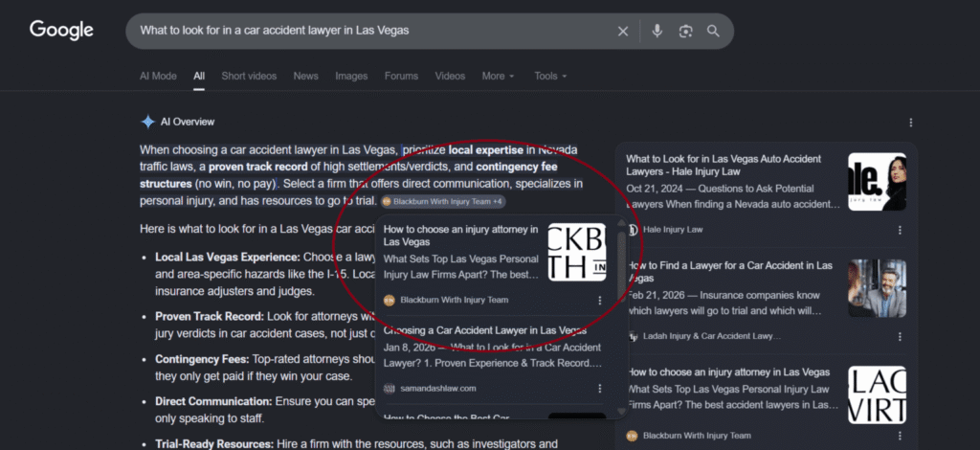This screenshot has width=980, height=450.
Task: Click the Direct Communication bullet heading
Action: (213, 402)
